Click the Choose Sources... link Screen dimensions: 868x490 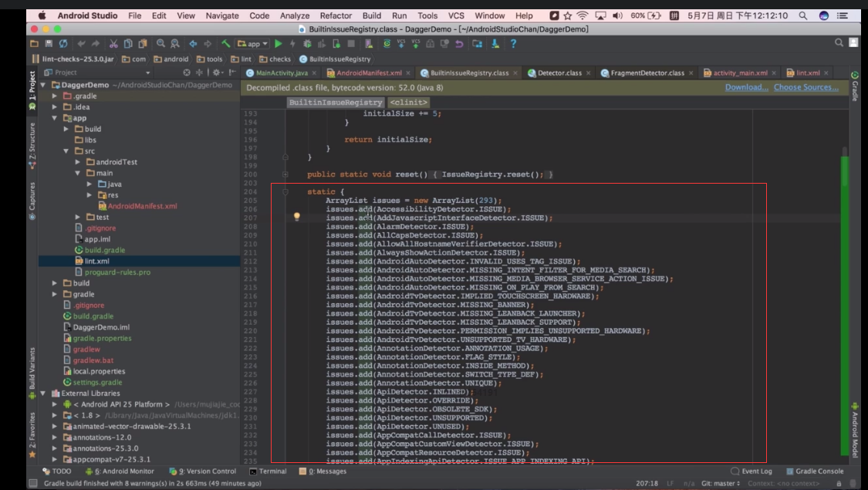806,87
